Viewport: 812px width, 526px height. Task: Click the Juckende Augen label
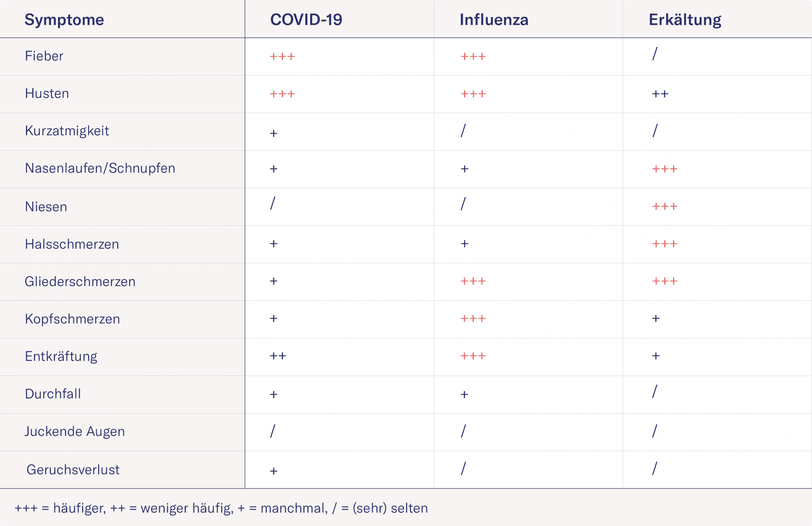click(x=75, y=431)
